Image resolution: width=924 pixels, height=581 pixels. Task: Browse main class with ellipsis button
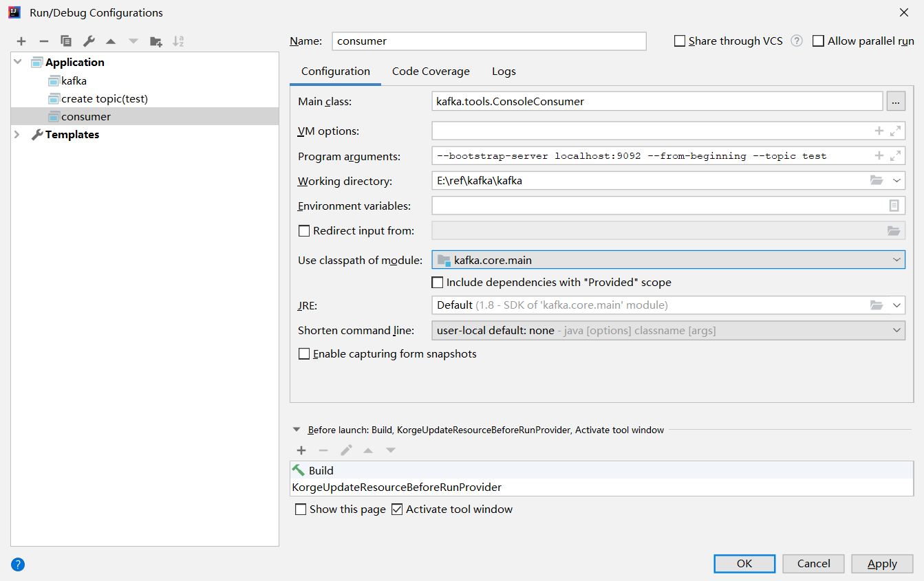tap(896, 101)
